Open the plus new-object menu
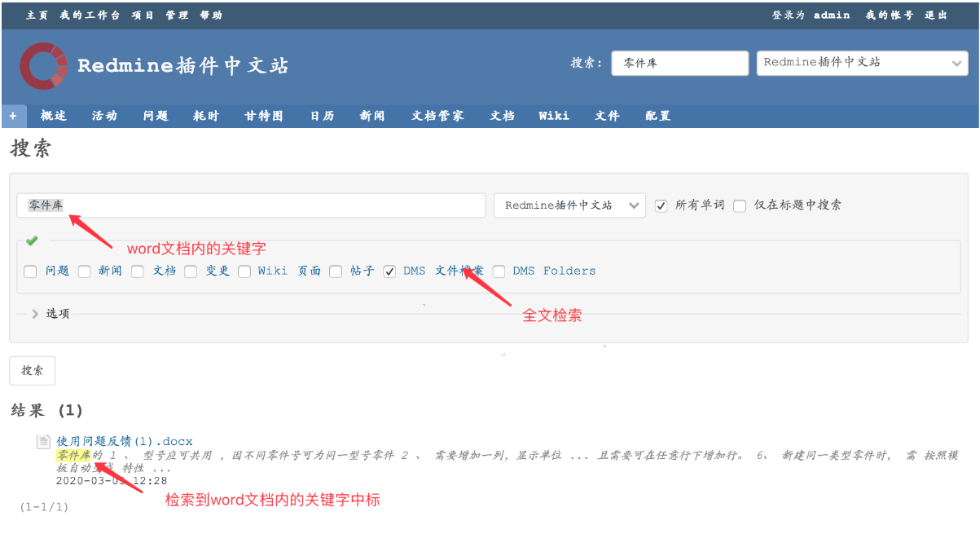980x547 pixels. click(x=13, y=116)
